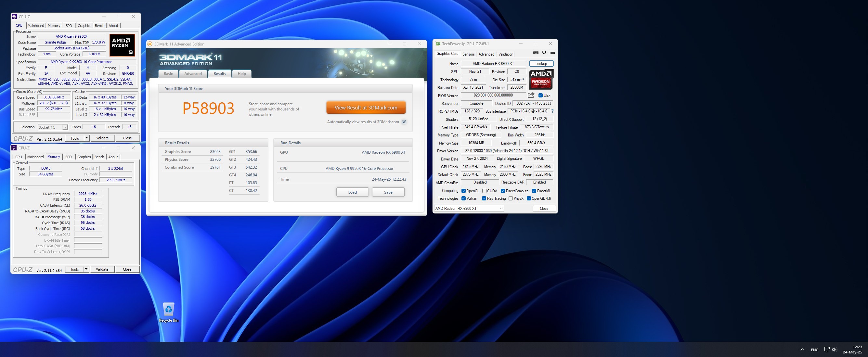Click the Driver Version field in GPU-Z
The image size is (868, 357).
[x=507, y=151]
